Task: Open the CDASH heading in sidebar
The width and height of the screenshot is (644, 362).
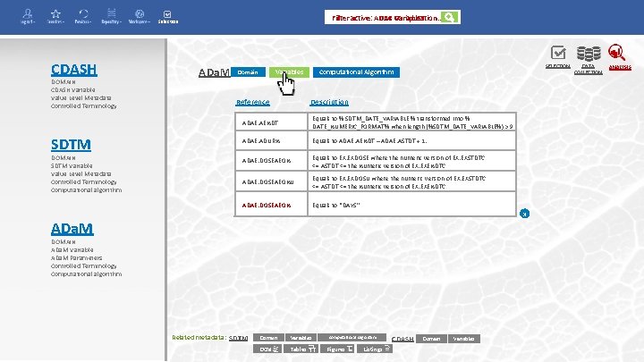Action: 74,70
